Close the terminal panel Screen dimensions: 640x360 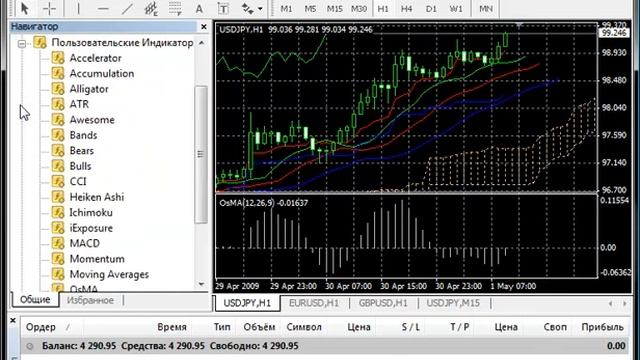point(13,321)
